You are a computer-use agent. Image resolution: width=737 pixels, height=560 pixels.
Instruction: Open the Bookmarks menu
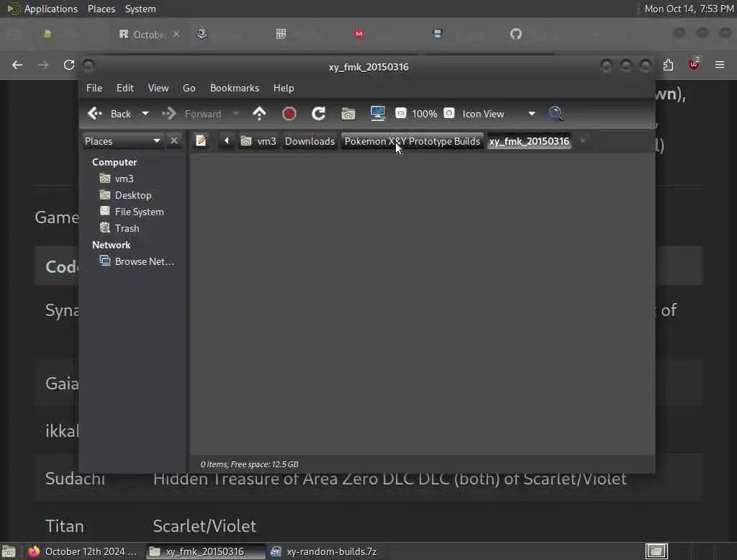(x=234, y=88)
